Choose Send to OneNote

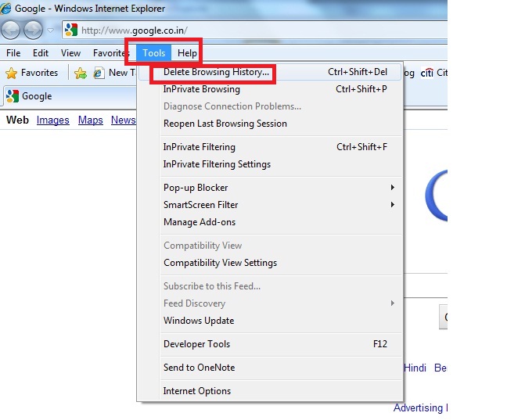coord(269,368)
